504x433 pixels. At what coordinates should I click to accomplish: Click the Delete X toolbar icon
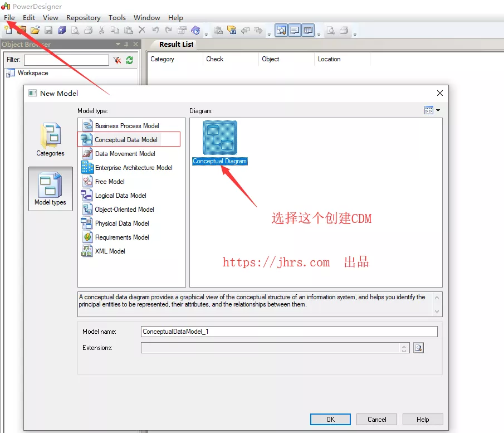coord(142,30)
